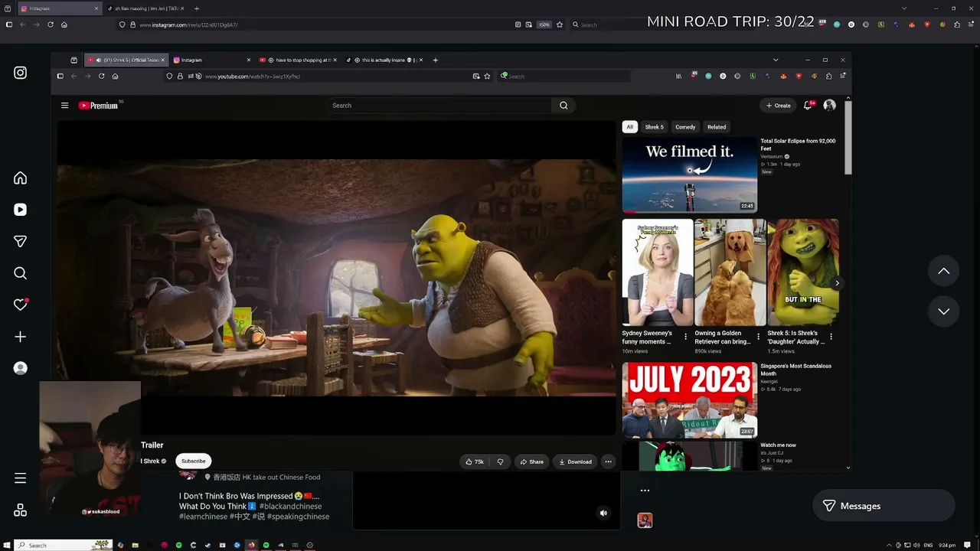Open notifications heart in the Instagram sidebar
Image resolution: width=980 pixels, height=551 pixels.
coord(21,305)
